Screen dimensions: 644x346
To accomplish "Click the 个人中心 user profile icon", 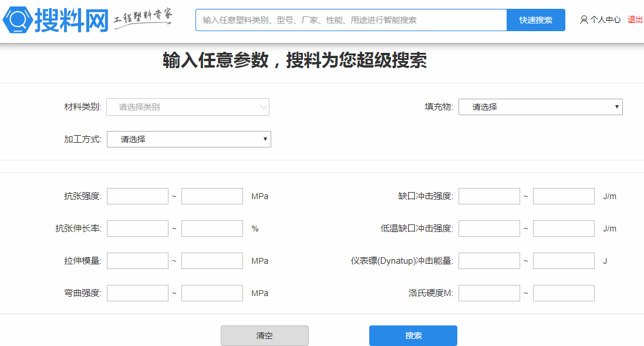I will [x=584, y=19].
